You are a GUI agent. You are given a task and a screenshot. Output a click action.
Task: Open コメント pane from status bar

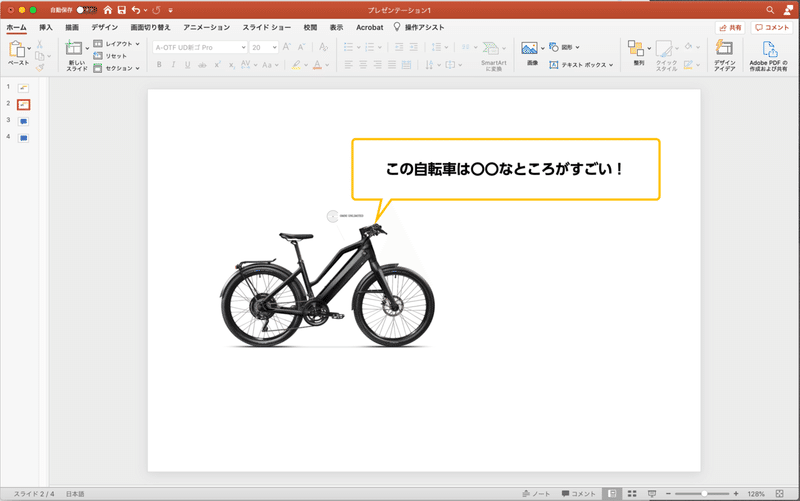click(579, 493)
